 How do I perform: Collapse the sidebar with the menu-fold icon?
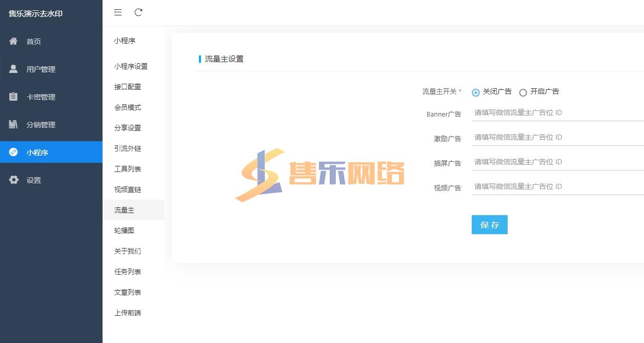[118, 12]
